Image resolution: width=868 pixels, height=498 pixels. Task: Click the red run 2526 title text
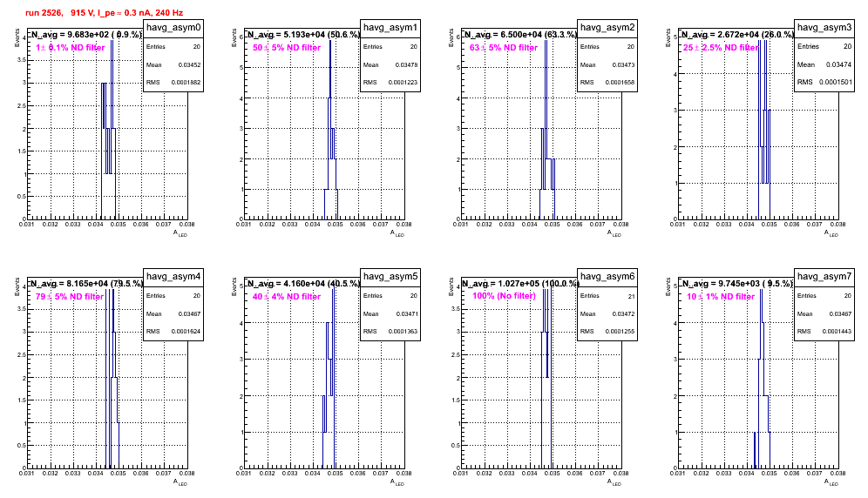tap(104, 13)
